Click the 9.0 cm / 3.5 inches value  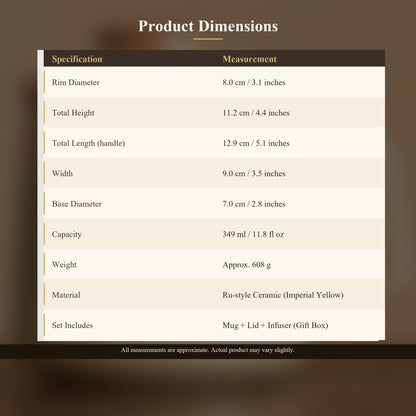[254, 173]
